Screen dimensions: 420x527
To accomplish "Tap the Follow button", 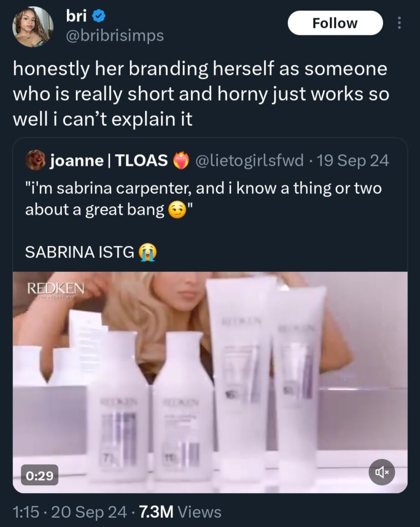I will pos(335,23).
